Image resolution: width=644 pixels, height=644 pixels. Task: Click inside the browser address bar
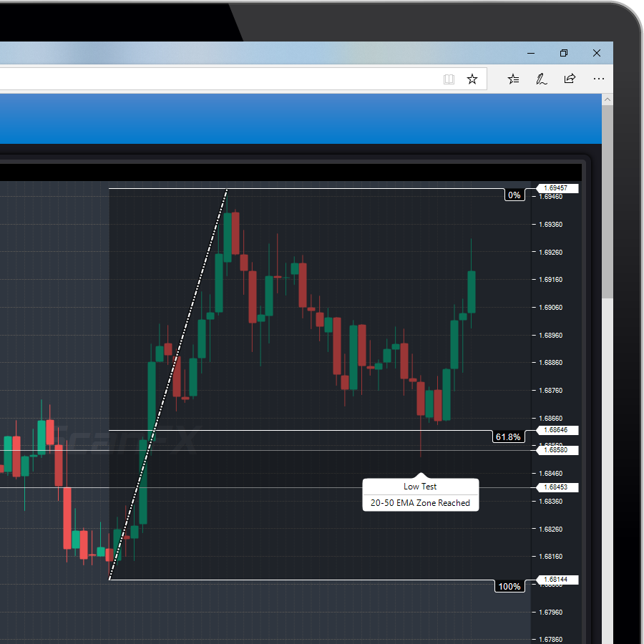click(x=215, y=79)
